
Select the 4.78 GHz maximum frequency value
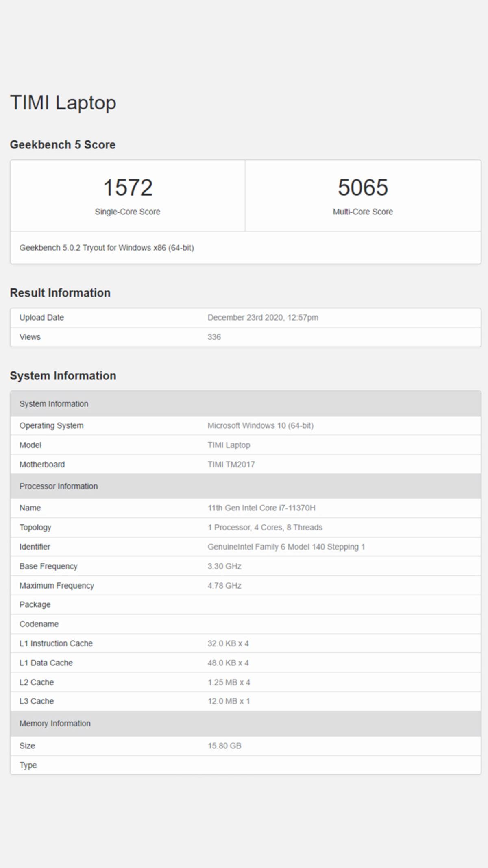point(224,586)
